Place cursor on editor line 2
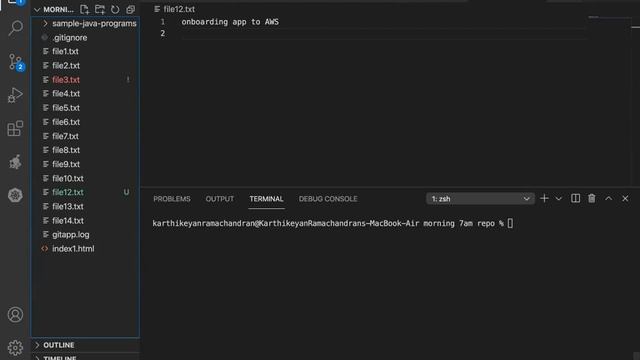 point(384,33)
